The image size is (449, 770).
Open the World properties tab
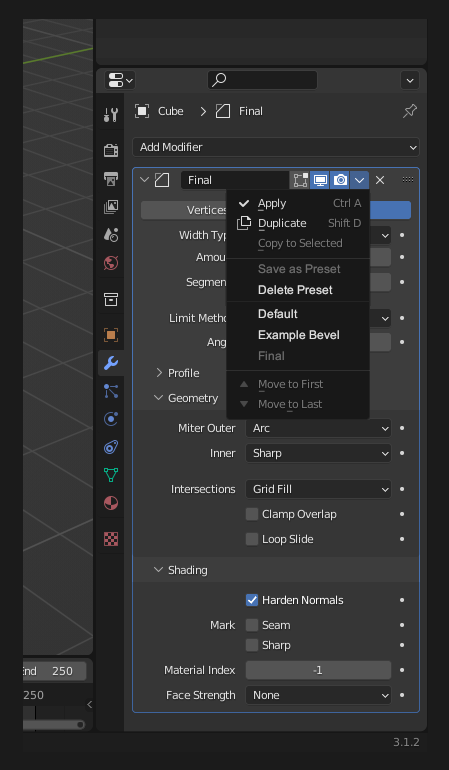click(x=111, y=263)
